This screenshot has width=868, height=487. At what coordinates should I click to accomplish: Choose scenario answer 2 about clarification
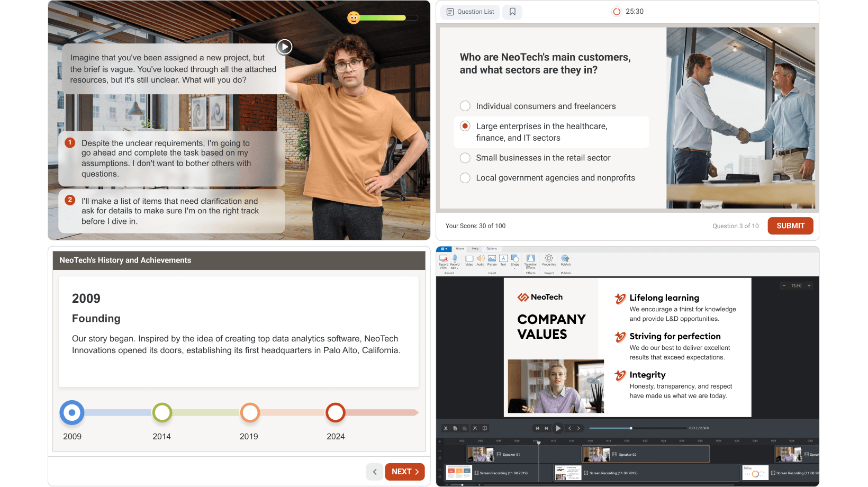click(x=172, y=211)
